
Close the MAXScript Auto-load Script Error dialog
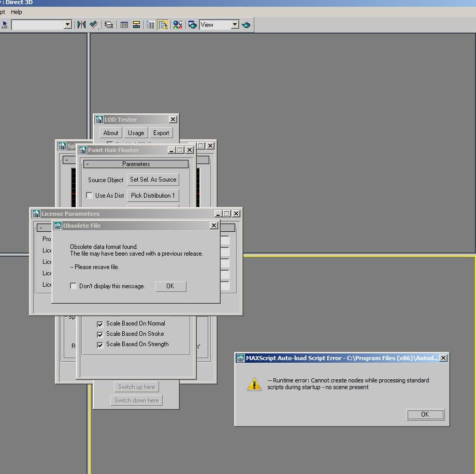(x=443, y=358)
